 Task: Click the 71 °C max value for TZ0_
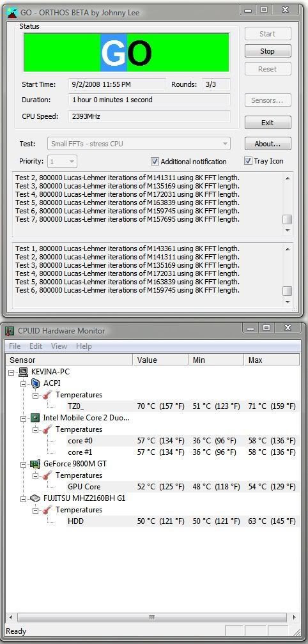point(272,406)
